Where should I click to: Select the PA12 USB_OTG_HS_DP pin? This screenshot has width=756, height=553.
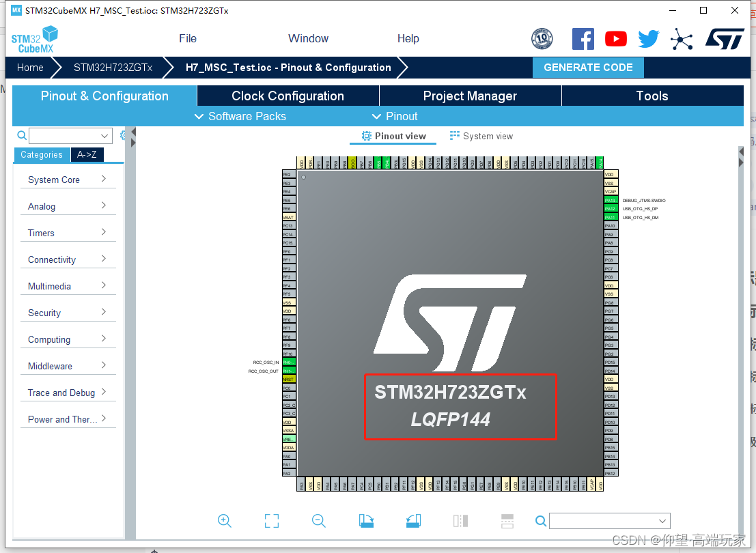(x=611, y=209)
